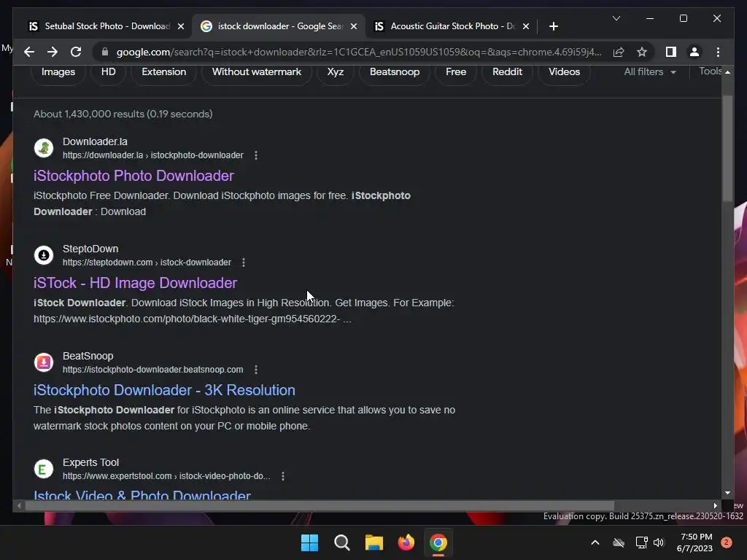Open File Explorer from the taskbar
Screen dimensions: 747x560
[374, 542]
